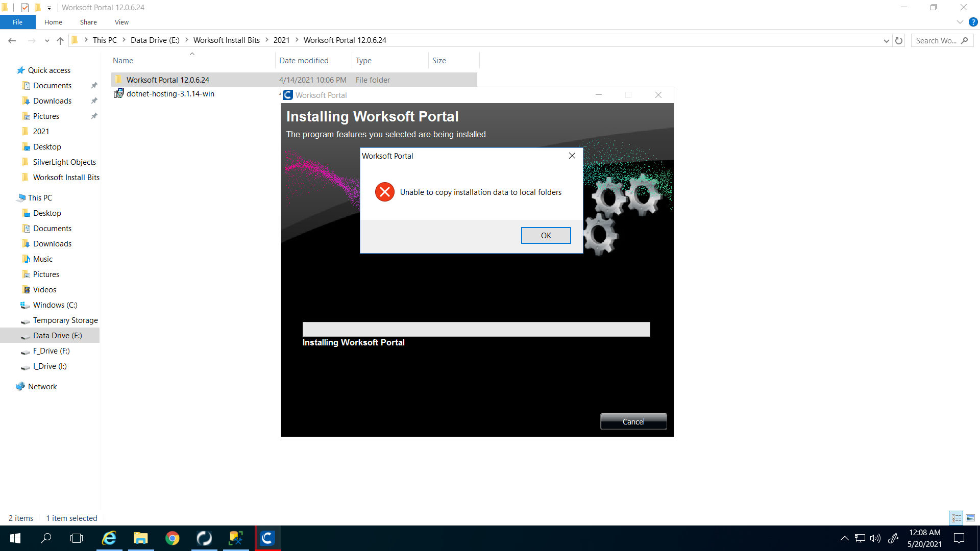Refresh the current folder view

(899, 40)
